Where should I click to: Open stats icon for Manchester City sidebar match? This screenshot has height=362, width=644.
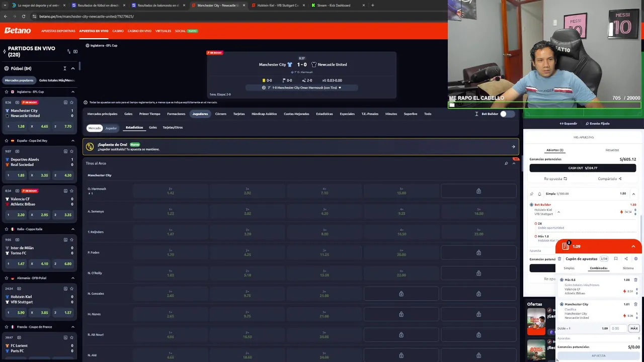tap(65, 103)
